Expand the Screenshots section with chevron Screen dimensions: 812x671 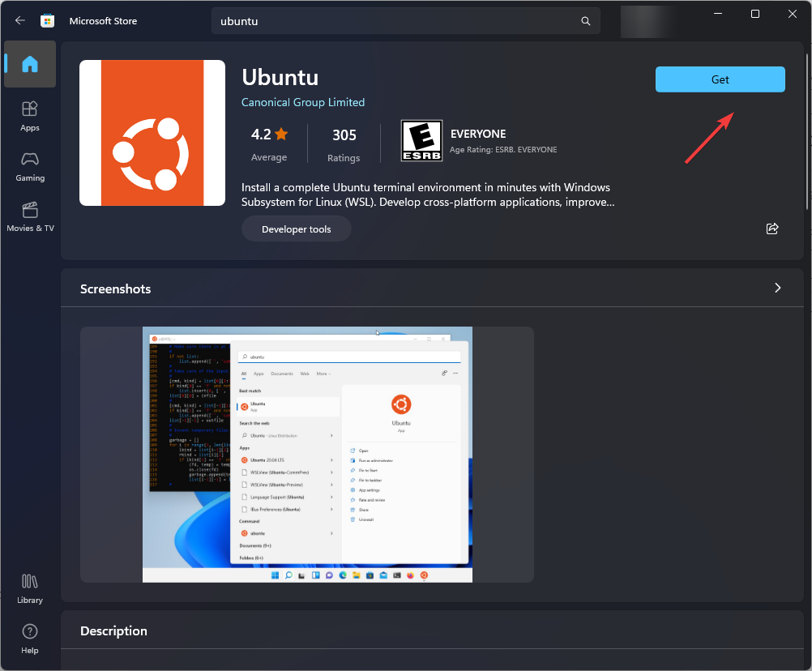[777, 288]
